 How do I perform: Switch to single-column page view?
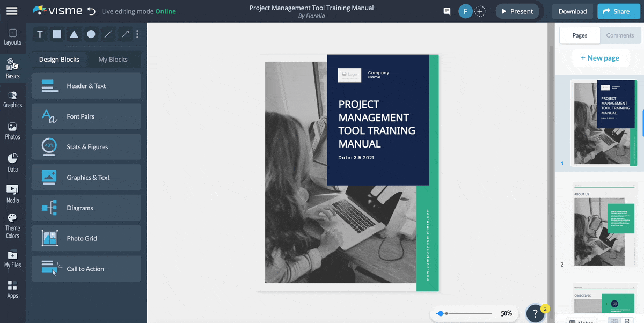pyautogui.click(x=626, y=321)
